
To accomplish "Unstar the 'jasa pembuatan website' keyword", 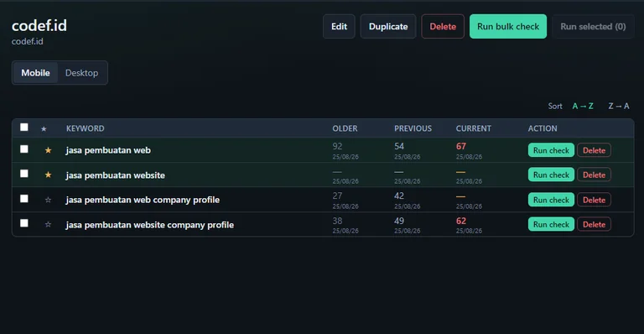I will pos(48,175).
